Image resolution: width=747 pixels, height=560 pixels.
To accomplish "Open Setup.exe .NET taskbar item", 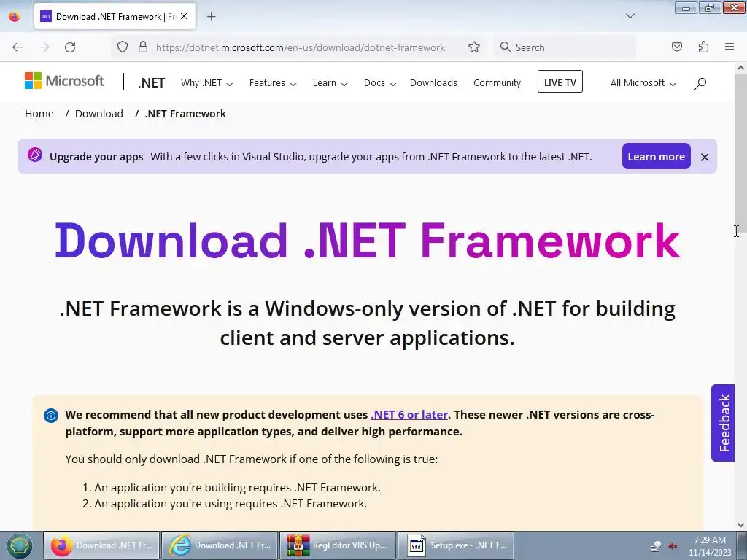I will tap(455, 545).
